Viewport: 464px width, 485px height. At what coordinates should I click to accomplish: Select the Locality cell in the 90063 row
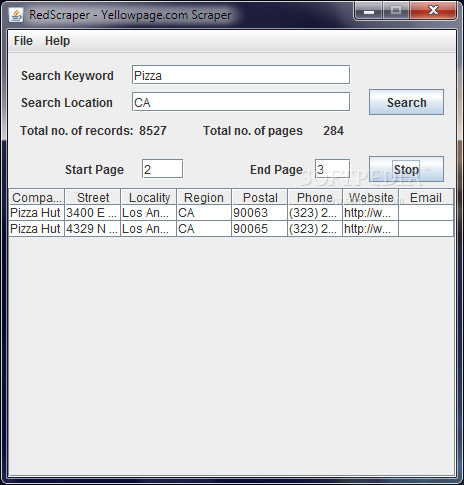pyautogui.click(x=149, y=213)
